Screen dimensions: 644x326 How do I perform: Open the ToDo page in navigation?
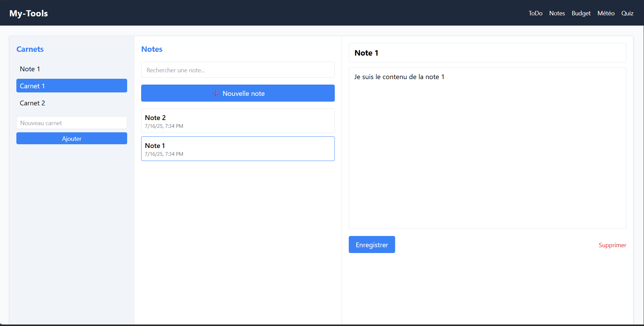pos(535,13)
